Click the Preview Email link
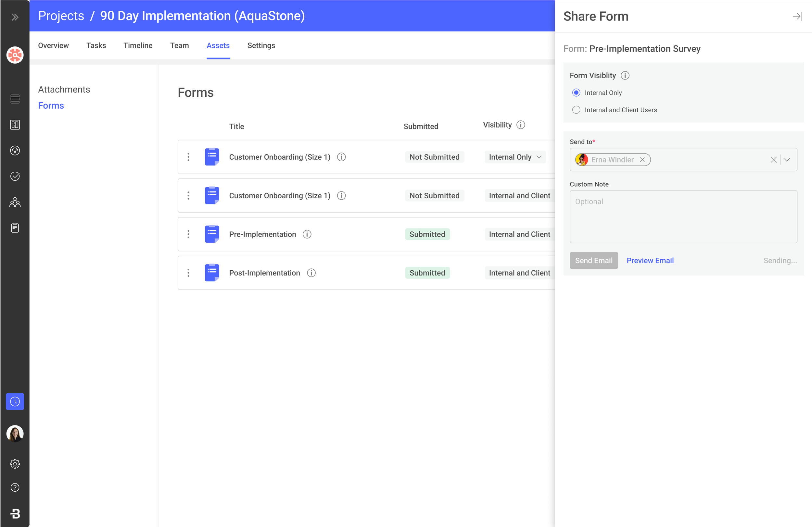Image resolution: width=812 pixels, height=527 pixels. 650,261
